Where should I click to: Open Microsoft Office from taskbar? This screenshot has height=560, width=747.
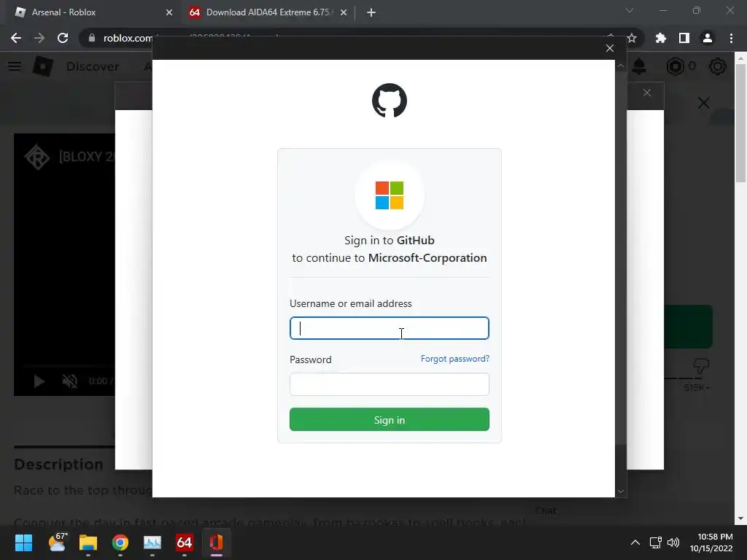click(x=216, y=542)
